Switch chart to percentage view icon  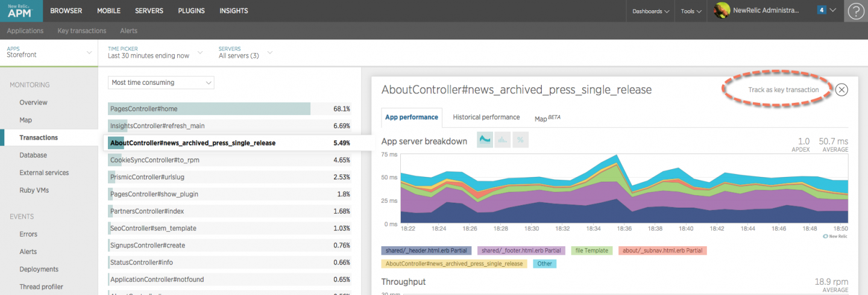(520, 140)
